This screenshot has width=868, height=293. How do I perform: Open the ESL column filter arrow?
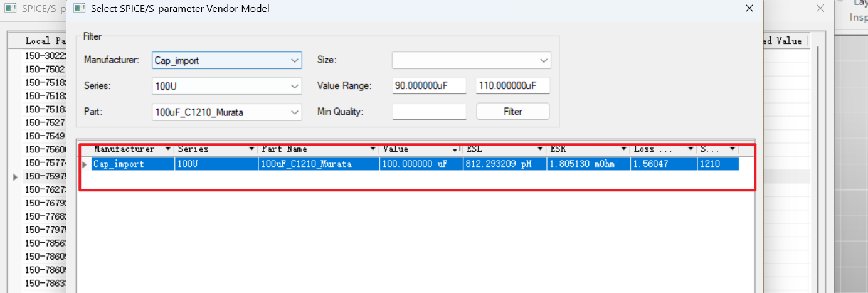540,149
